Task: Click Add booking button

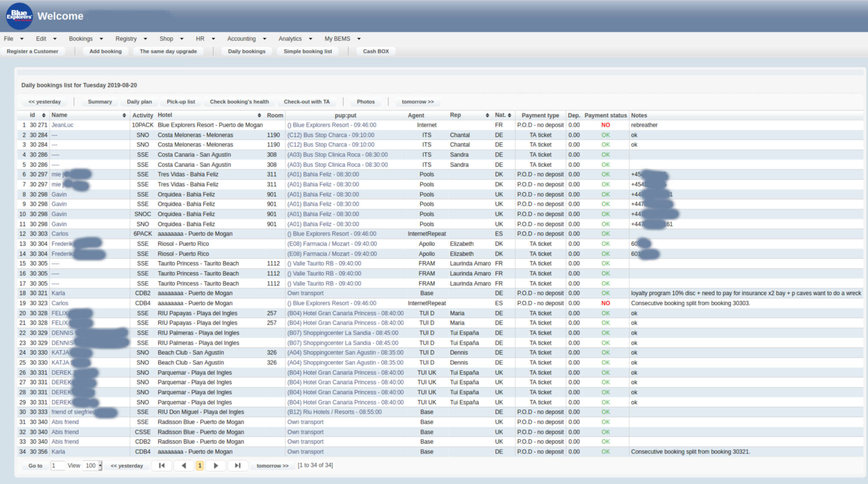Action: tap(105, 51)
